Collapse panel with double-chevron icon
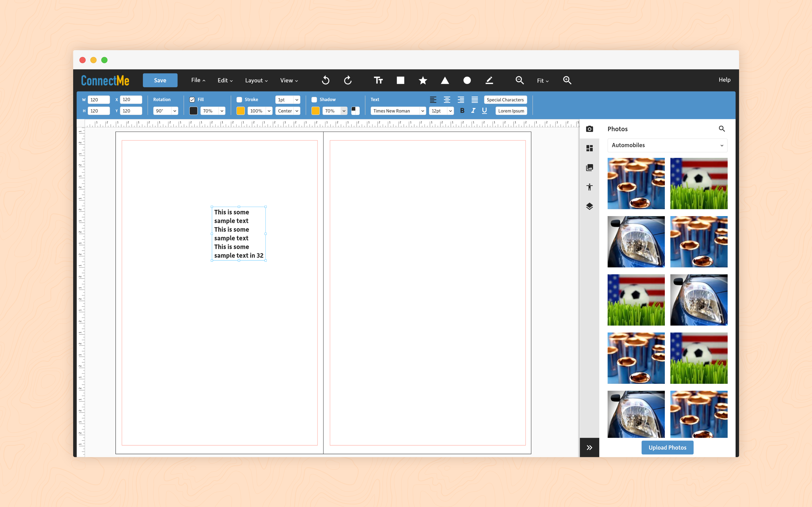 click(589, 447)
